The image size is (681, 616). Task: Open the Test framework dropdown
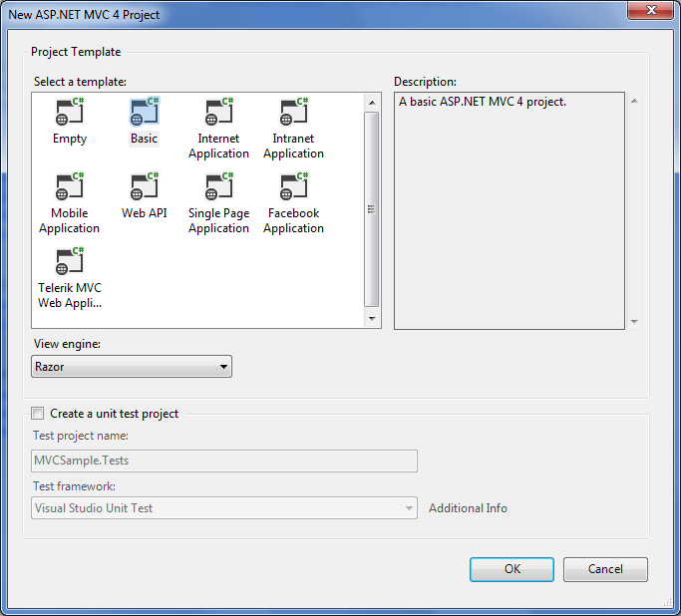224,508
